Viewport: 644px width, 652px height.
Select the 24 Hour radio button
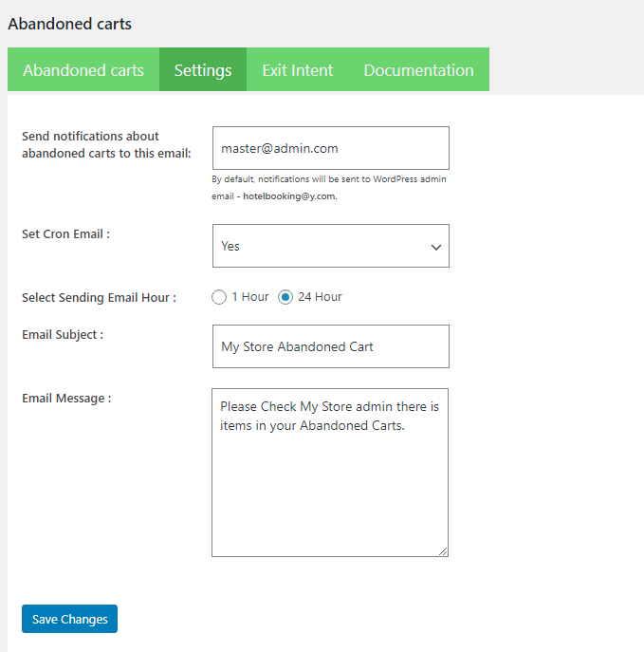coord(285,297)
